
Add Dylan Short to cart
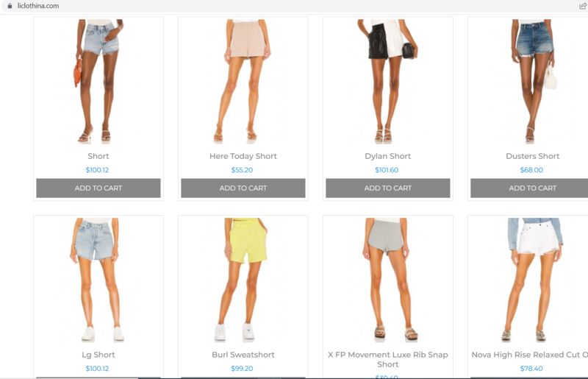388,188
